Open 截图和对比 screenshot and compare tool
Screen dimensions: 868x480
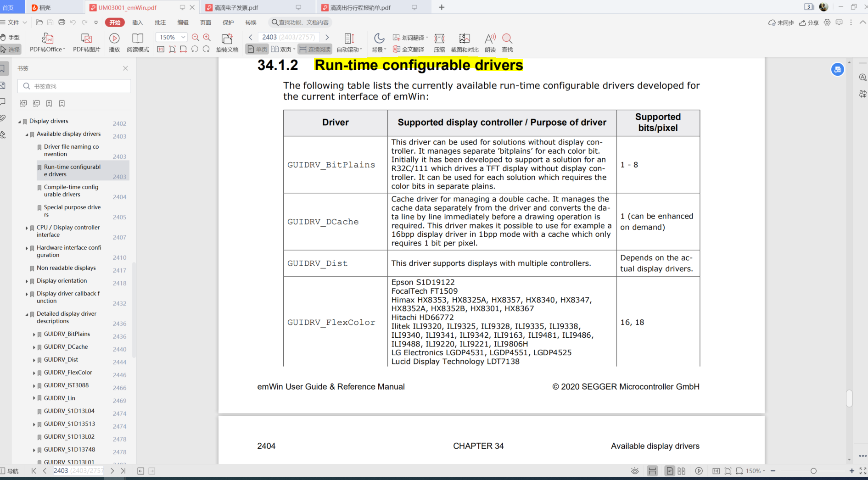[465, 43]
